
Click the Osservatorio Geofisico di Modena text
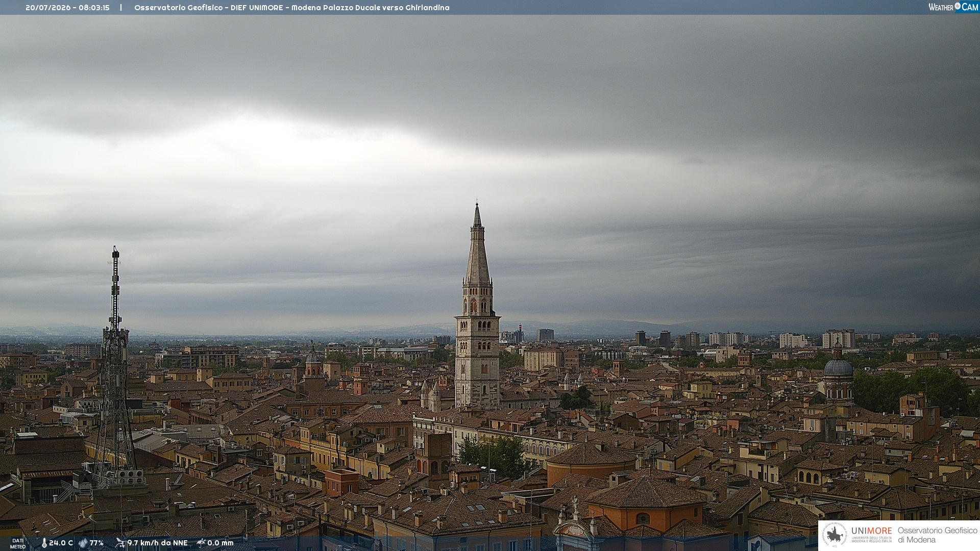tap(937, 535)
